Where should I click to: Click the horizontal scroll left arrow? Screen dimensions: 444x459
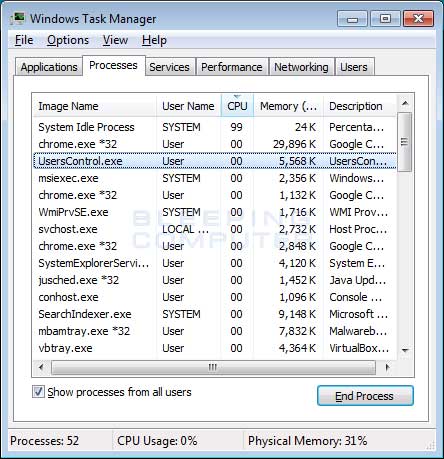(x=41, y=367)
